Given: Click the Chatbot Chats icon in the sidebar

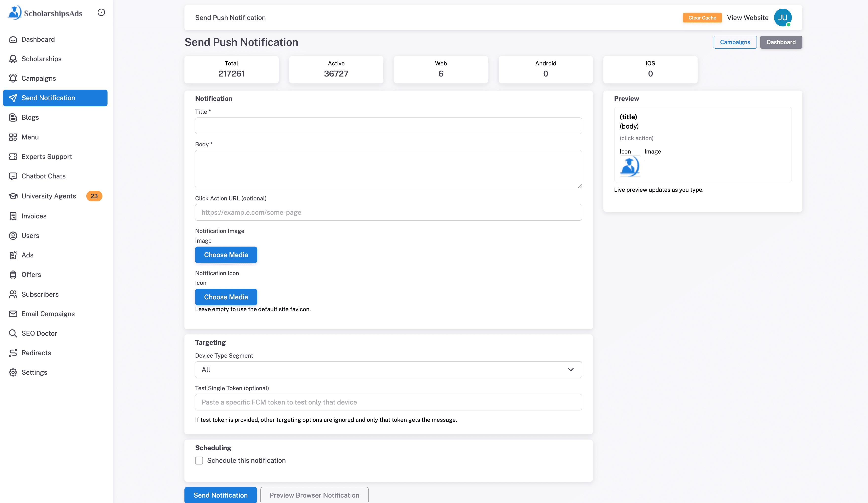Looking at the screenshot, I should tap(13, 176).
